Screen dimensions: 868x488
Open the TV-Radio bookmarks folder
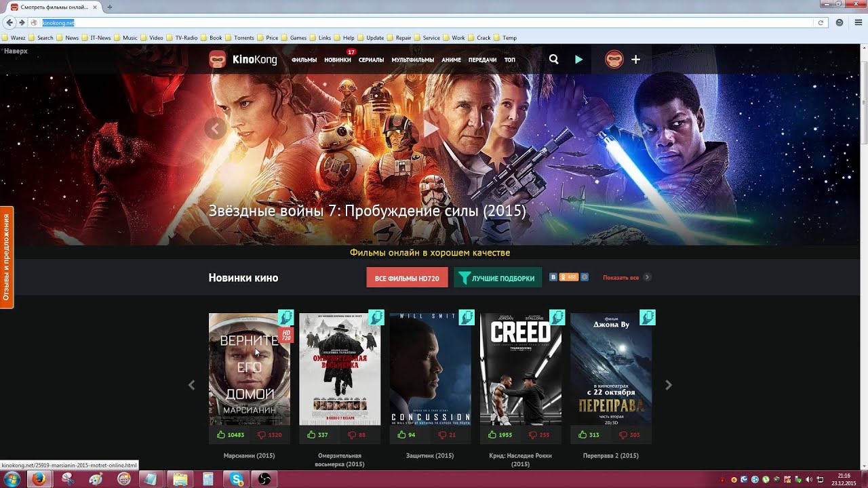coord(182,38)
